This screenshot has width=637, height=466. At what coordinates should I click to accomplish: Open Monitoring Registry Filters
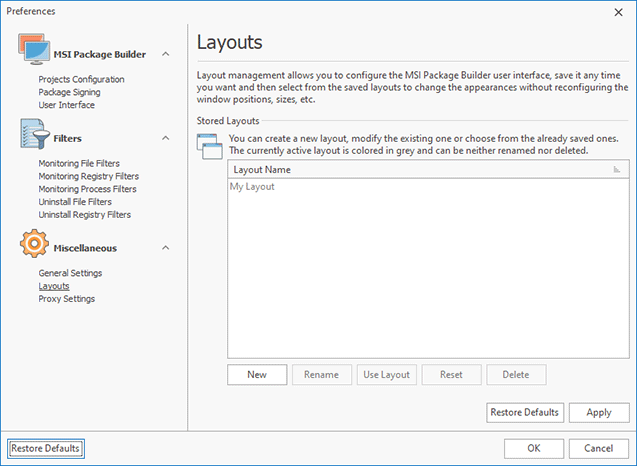point(89,176)
